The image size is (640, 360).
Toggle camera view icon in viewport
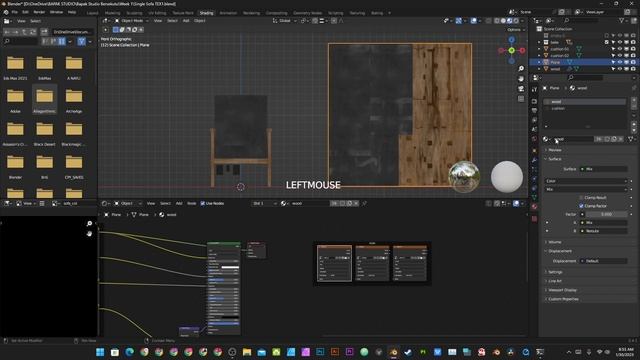click(x=521, y=89)
